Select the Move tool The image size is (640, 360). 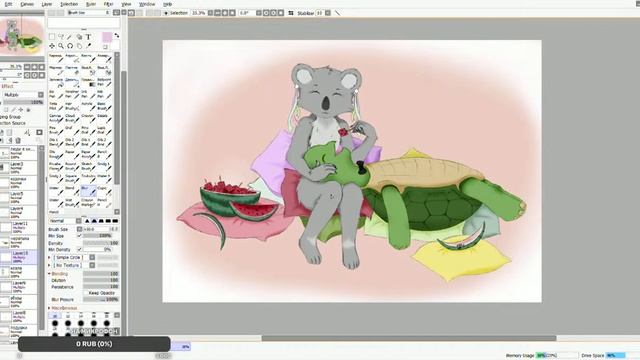(52, 46)
